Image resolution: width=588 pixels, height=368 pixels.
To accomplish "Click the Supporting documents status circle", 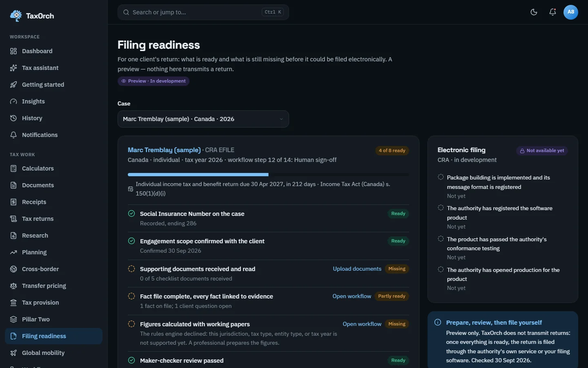I will [131, 269].
